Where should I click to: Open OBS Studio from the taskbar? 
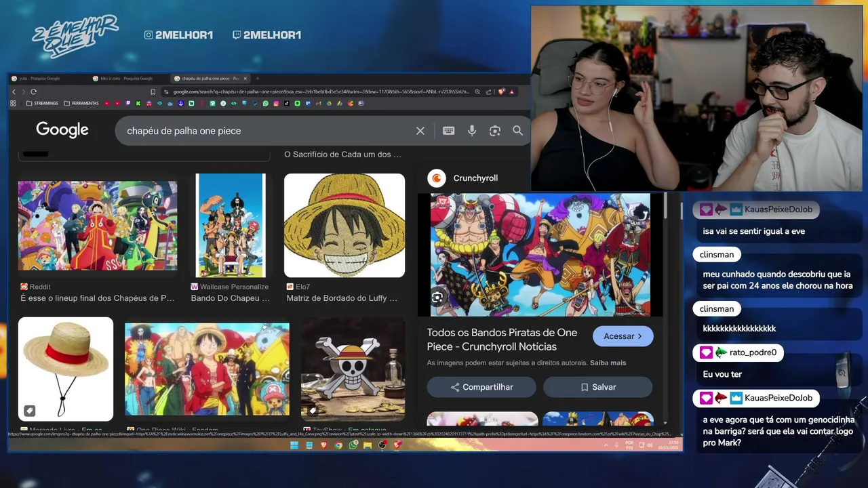(382, 445)
